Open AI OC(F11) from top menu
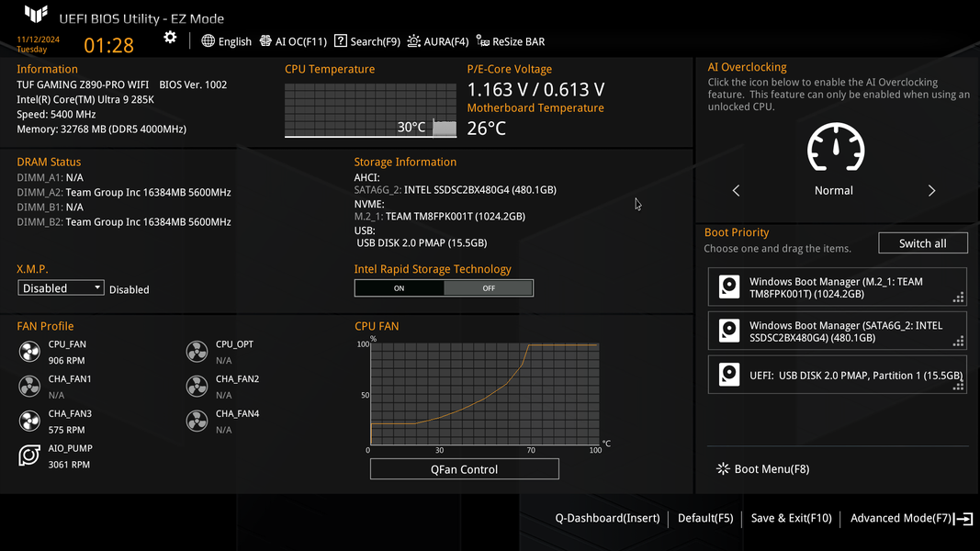Screen dimensions: 980x551 (x=293, y=41)
